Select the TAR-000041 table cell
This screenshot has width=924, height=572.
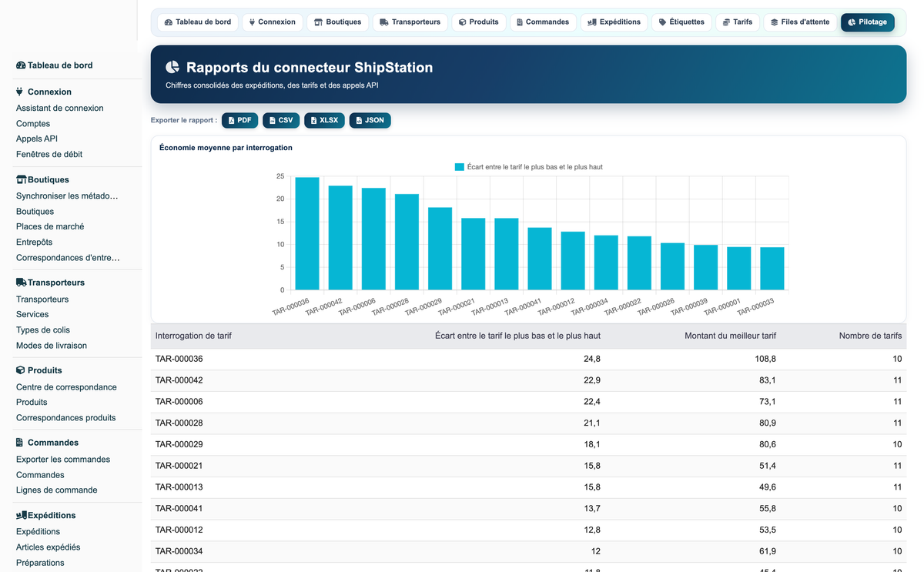179,509
